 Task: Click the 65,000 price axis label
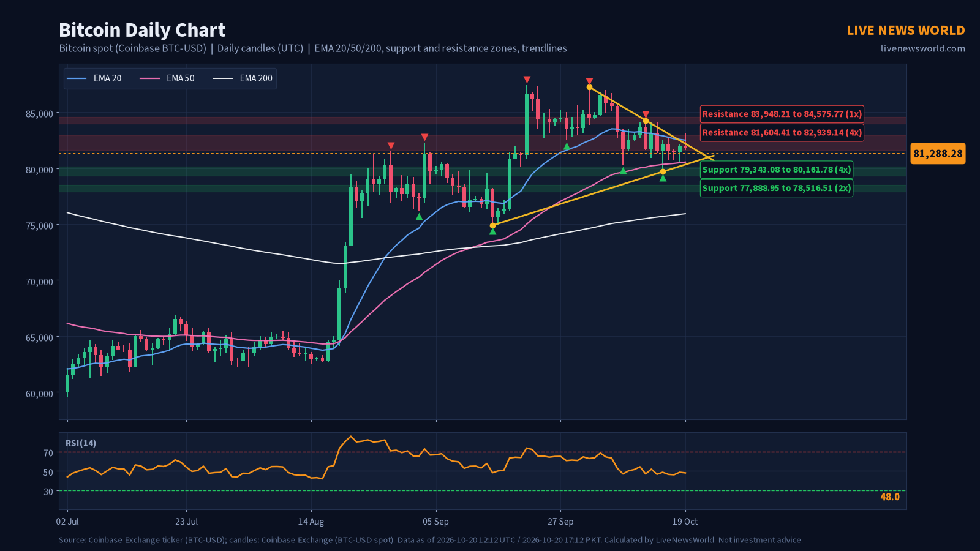39,338
